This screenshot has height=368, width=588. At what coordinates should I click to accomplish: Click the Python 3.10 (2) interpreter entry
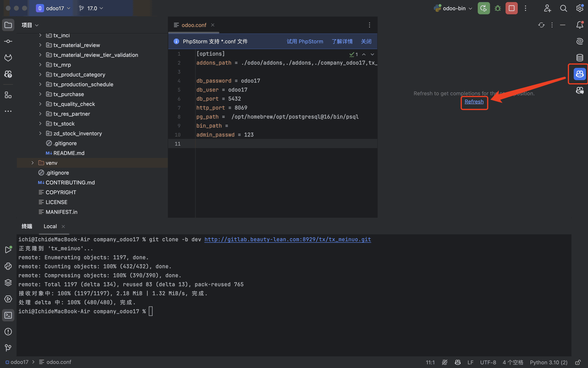click(x=548, y=362)
